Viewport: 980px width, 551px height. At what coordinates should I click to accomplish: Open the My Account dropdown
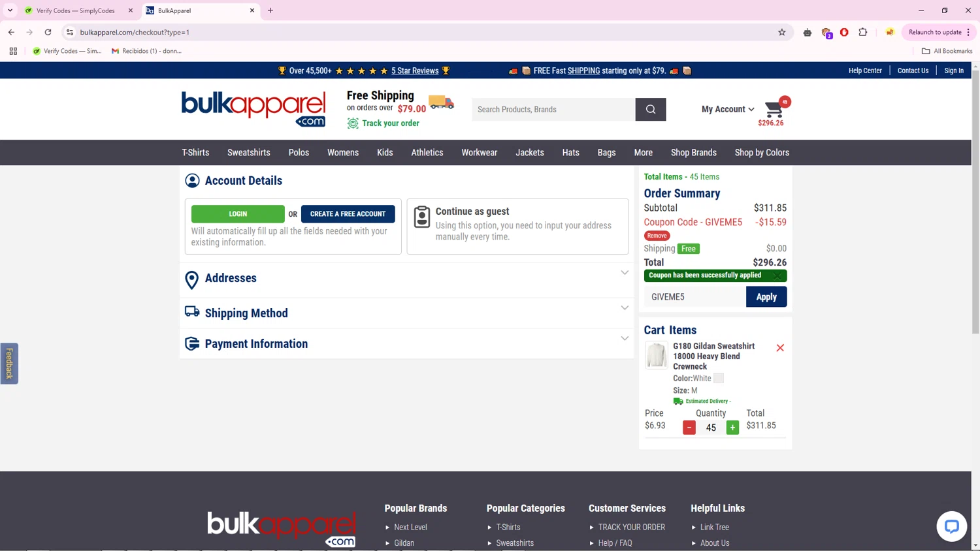click(728, 110)
